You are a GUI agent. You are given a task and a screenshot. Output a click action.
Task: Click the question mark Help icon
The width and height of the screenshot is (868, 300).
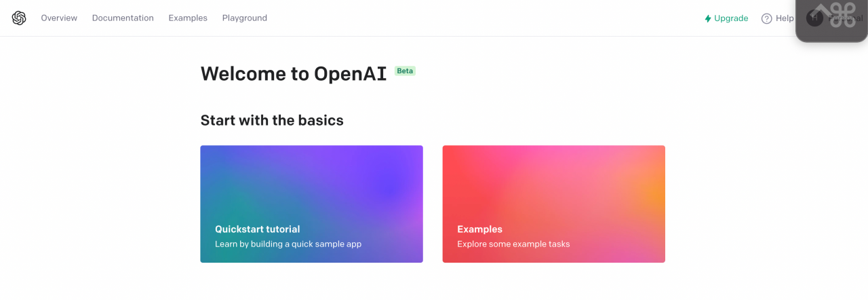pyautogui.click(x=767, y=18)
